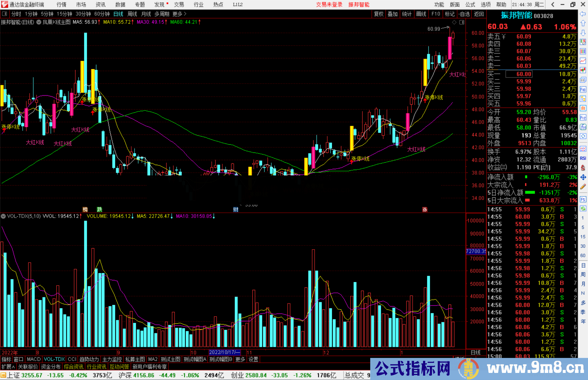Click the 通达信 app logo icon

tap(5, 4)
